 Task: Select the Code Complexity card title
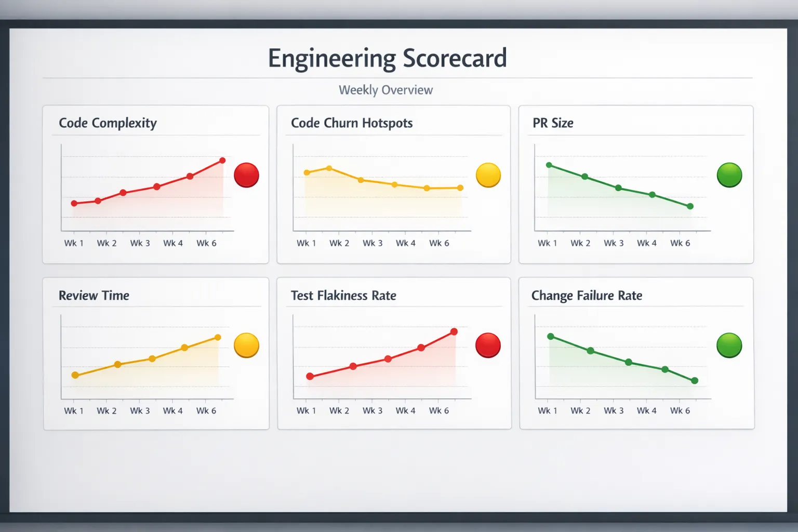click(x=108, y=123)
